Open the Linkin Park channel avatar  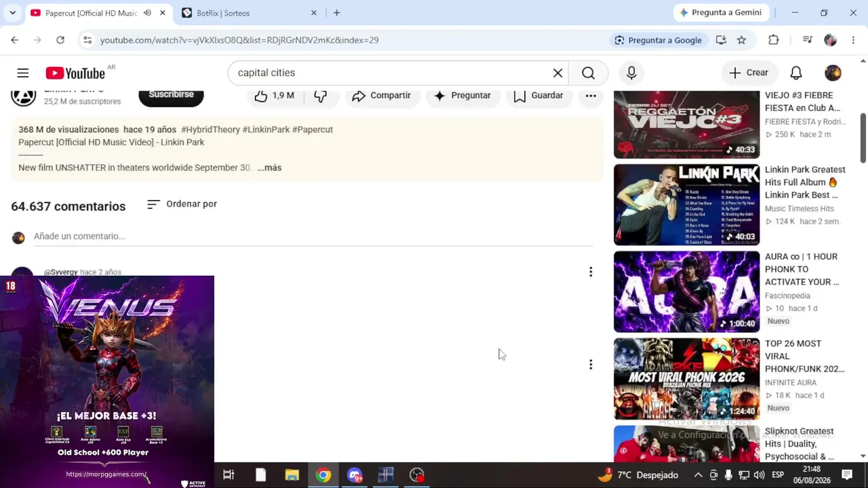[23, 95]
